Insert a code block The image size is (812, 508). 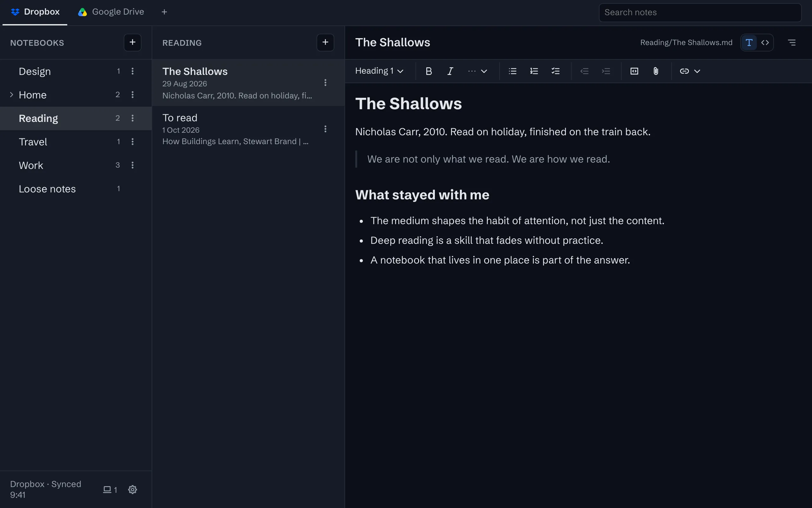[634, 71]
